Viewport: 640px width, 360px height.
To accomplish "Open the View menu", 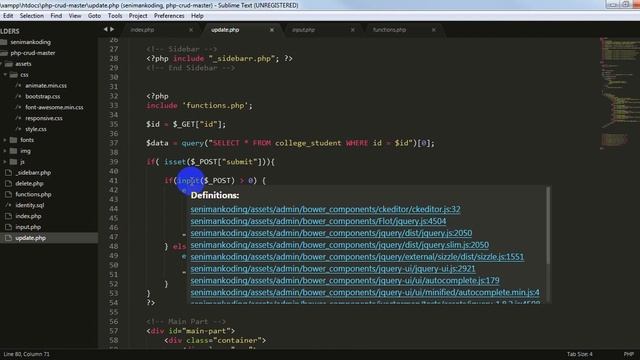I will tap(75, 16).
